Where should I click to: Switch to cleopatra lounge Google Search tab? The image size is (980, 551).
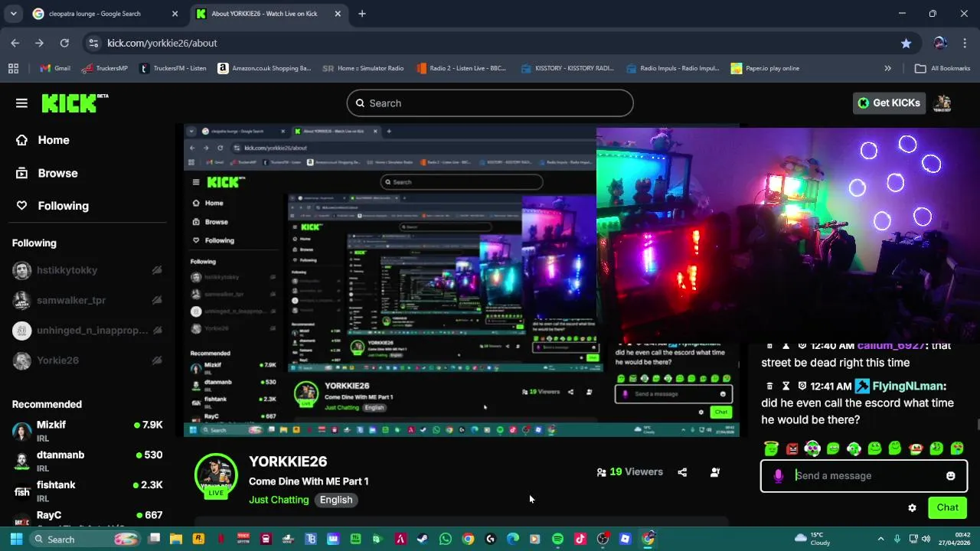[x=103, y=14]
